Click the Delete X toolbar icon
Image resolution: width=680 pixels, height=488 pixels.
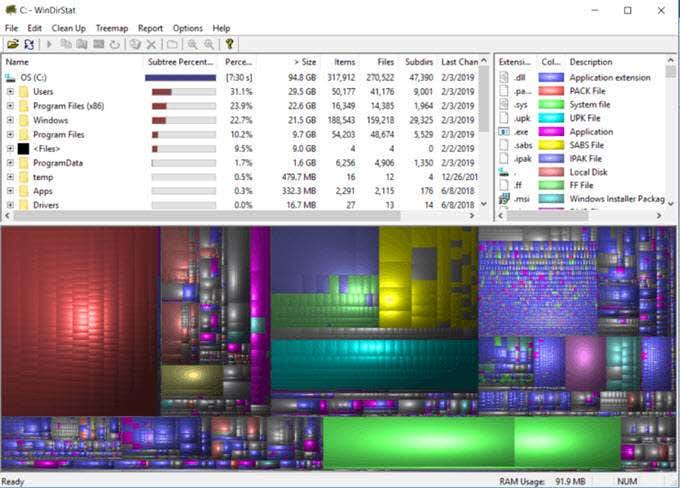coord(152,44)
